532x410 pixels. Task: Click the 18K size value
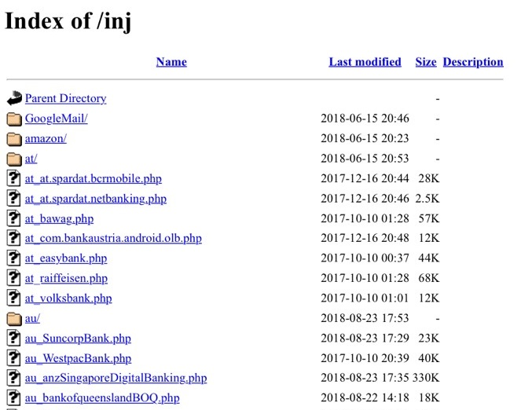pyautogui.click(x=429, y=397)
